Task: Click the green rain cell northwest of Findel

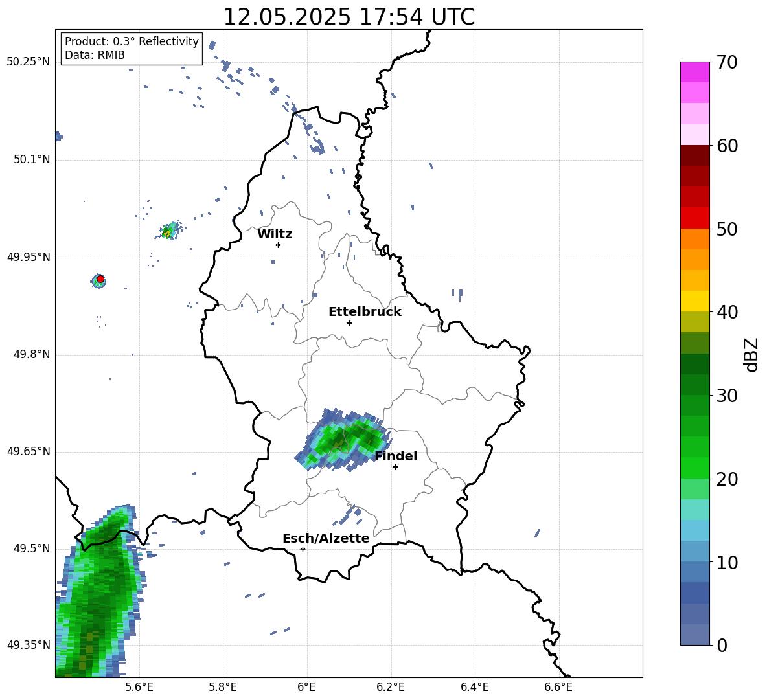Action: 344,440
